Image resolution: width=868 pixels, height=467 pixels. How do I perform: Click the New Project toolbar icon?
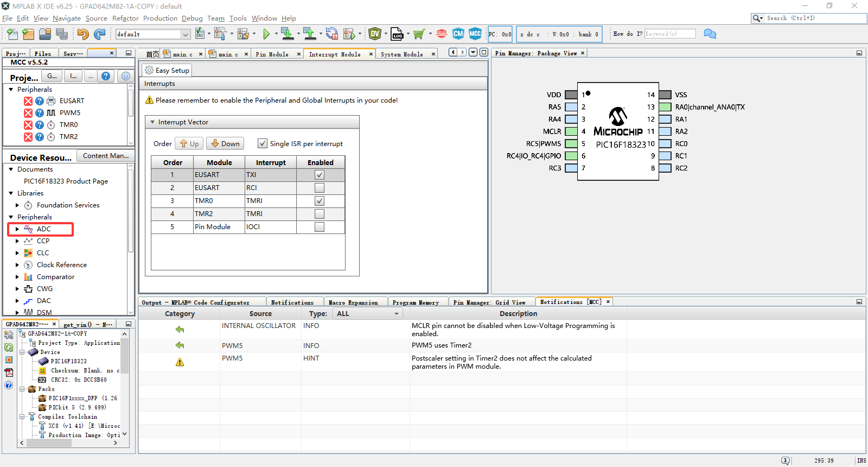click(28, 34)
